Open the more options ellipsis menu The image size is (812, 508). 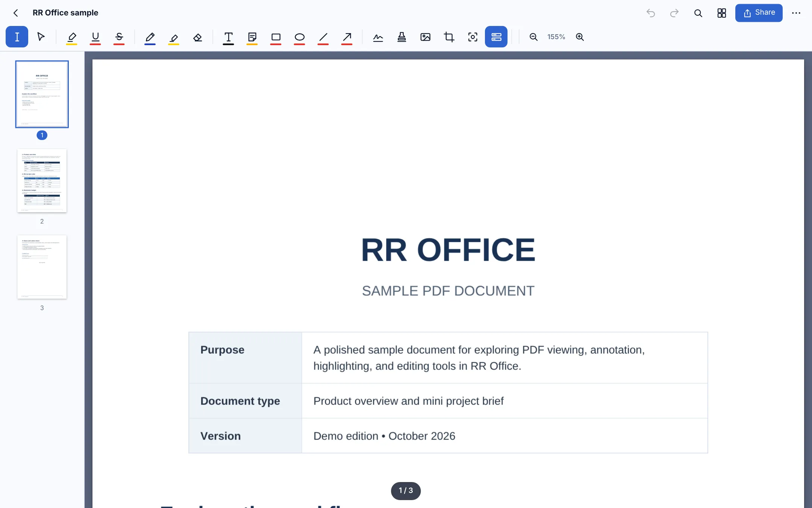[x=796, y=13]
